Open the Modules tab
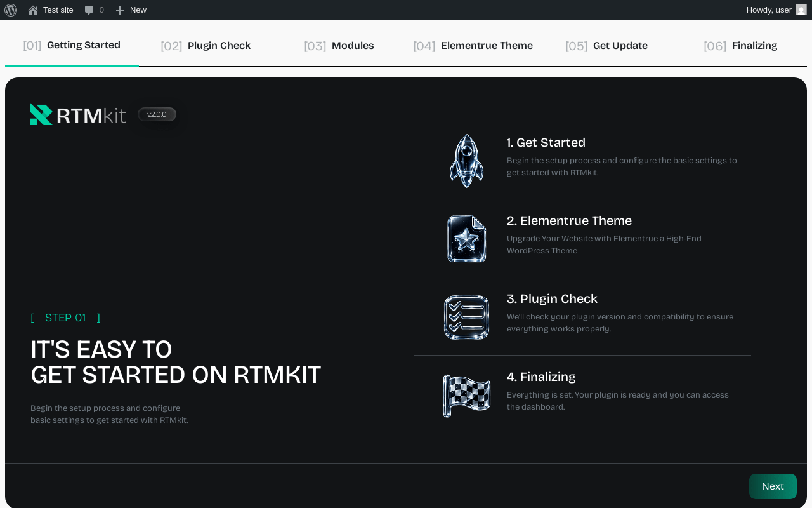The width and height of the screenshot is (812, 508). pos(339,46)
